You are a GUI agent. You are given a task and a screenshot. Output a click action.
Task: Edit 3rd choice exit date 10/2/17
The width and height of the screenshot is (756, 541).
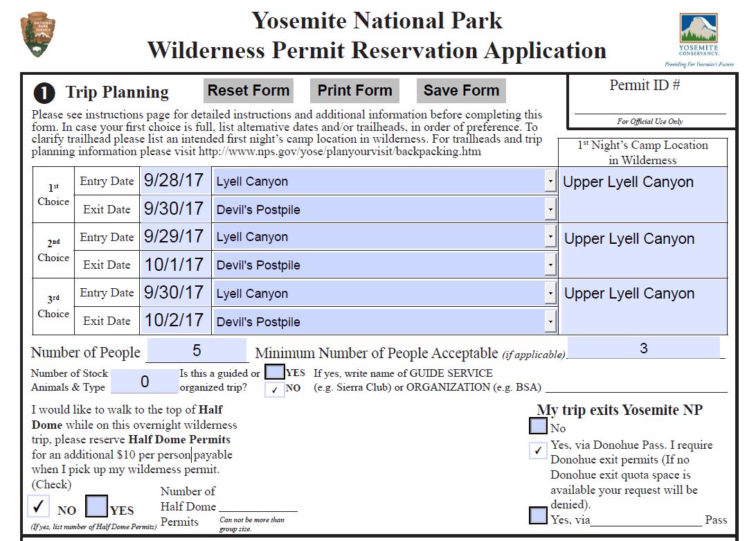tap(175, 321)
